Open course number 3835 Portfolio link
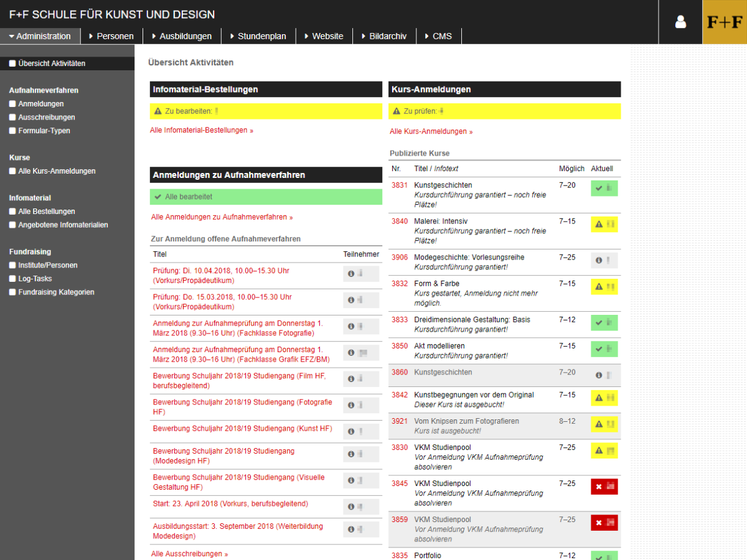 400,556
